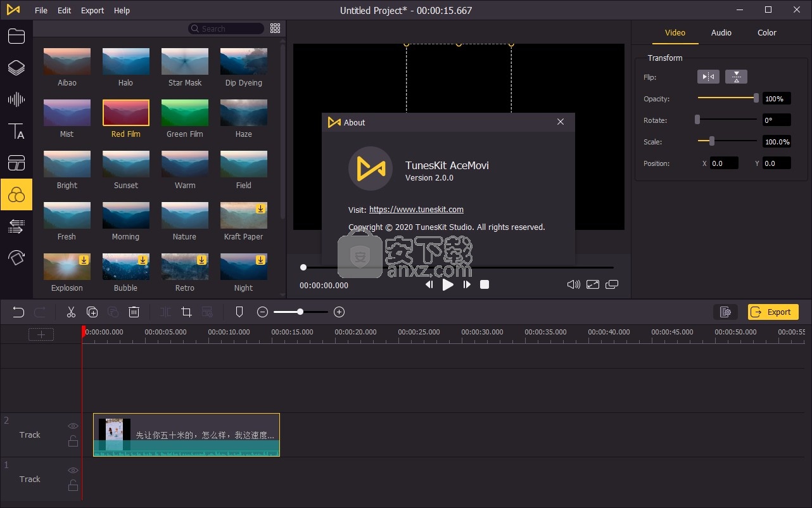Select the Green Film filter thumbnail

185,113
